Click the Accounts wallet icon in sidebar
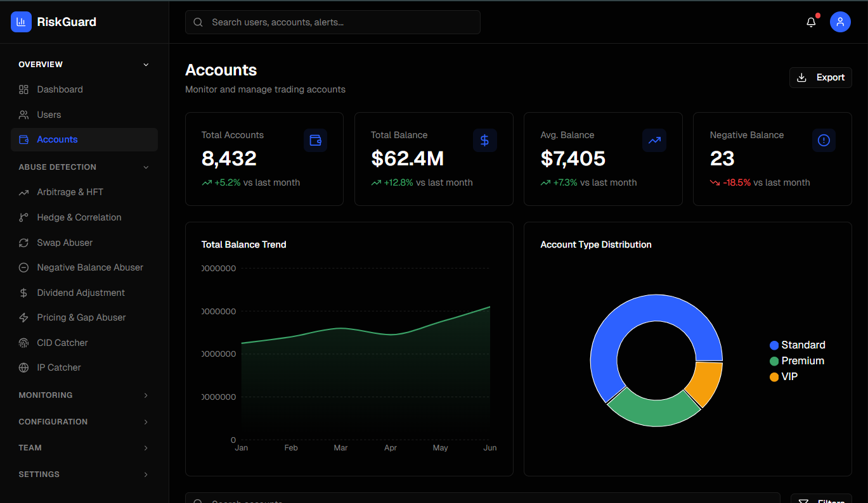The width and height of the screenshot is (868, 503). (23, 139)
